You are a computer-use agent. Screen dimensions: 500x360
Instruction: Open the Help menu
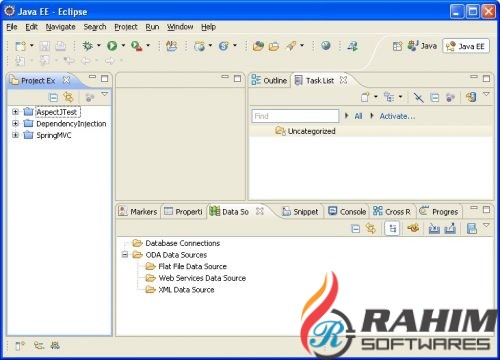(208, 27)
